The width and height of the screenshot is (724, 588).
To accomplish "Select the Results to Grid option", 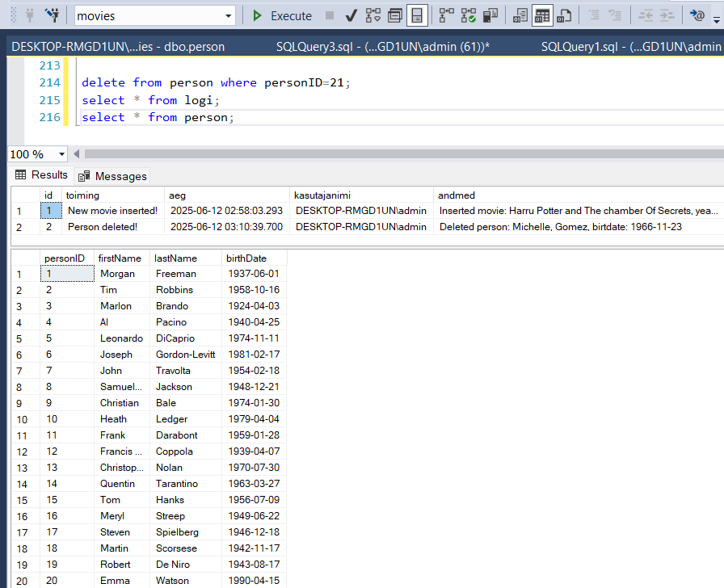I will pyautogui.click(x=542, y=15).
